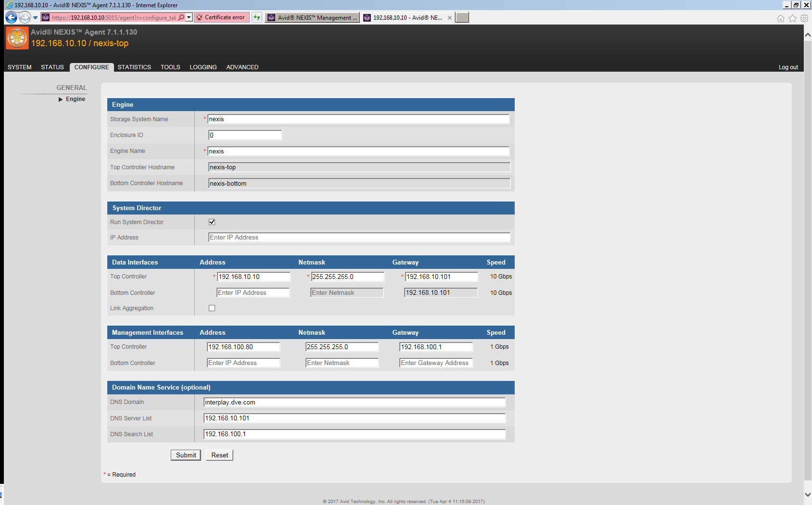
Task: Click Data Top Controller address 192.168.10.10
Action: point(254,277)
